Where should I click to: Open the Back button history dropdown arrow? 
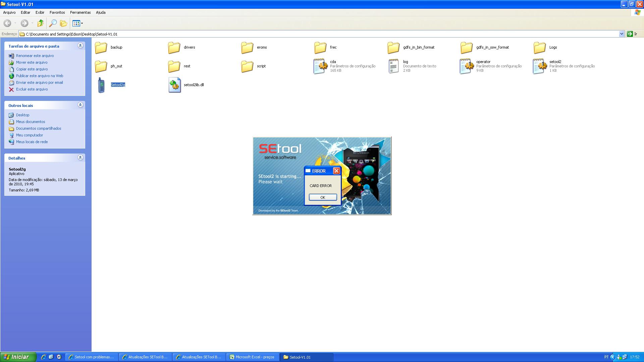(15, 23)
